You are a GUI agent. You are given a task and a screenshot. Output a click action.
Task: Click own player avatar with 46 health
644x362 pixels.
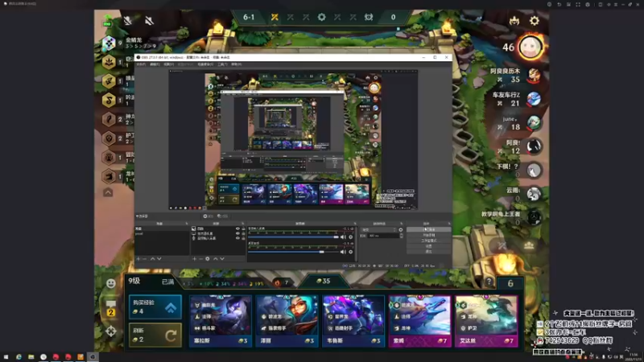click(530, 47)
